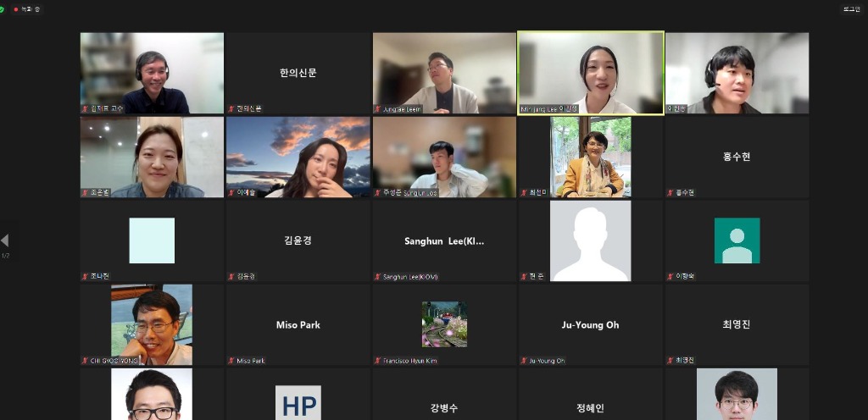Click the large 한의신문 name text
Image resolution: width=868 pixels, height=420 pixels.
click(x=298, y=73)
